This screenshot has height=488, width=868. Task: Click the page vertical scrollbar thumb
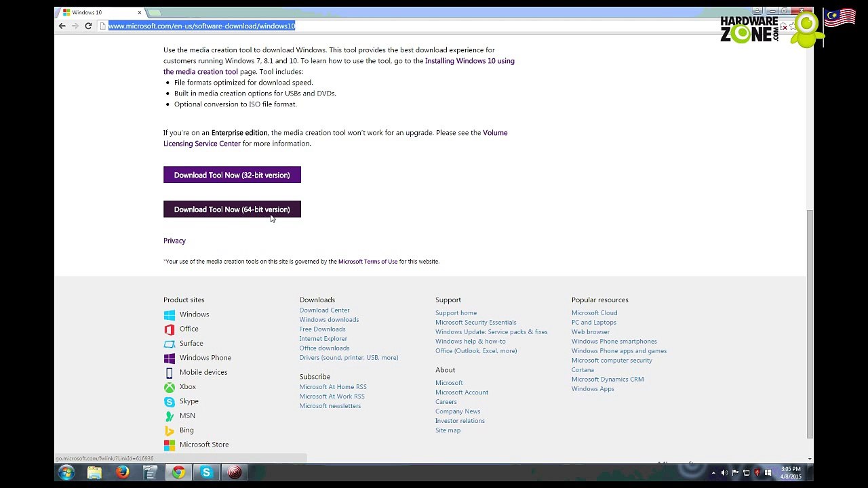pyautogui.click(x=810, y=324)
